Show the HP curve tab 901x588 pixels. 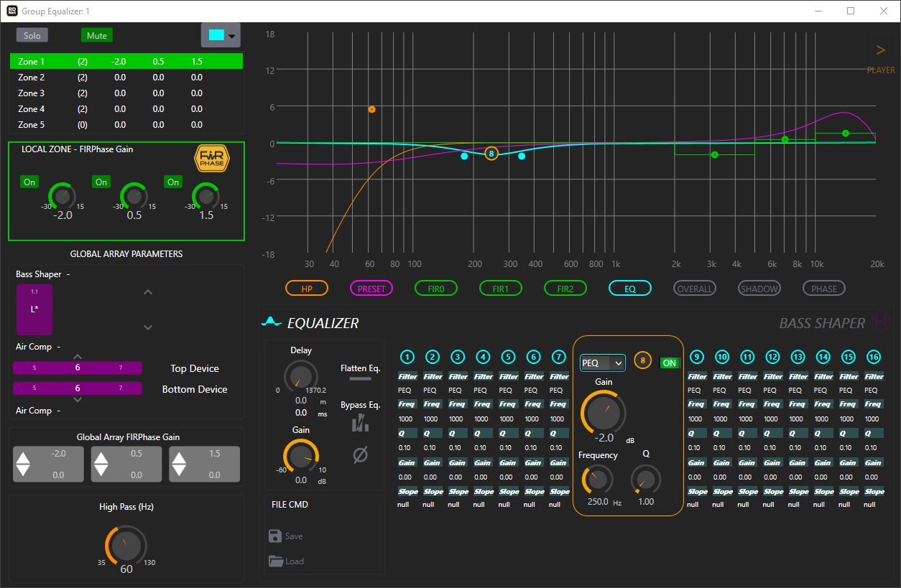pos(307,289)
